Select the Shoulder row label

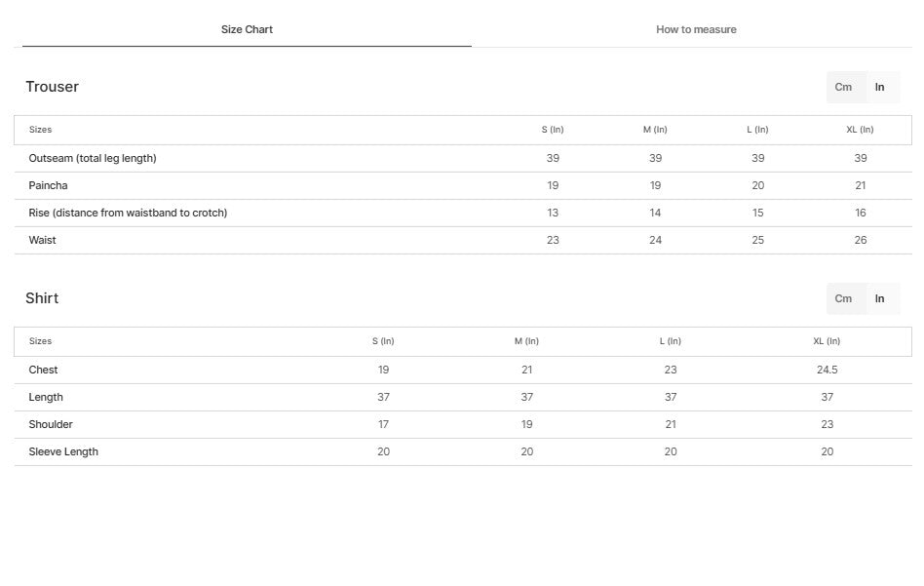(x=51, y=424)
